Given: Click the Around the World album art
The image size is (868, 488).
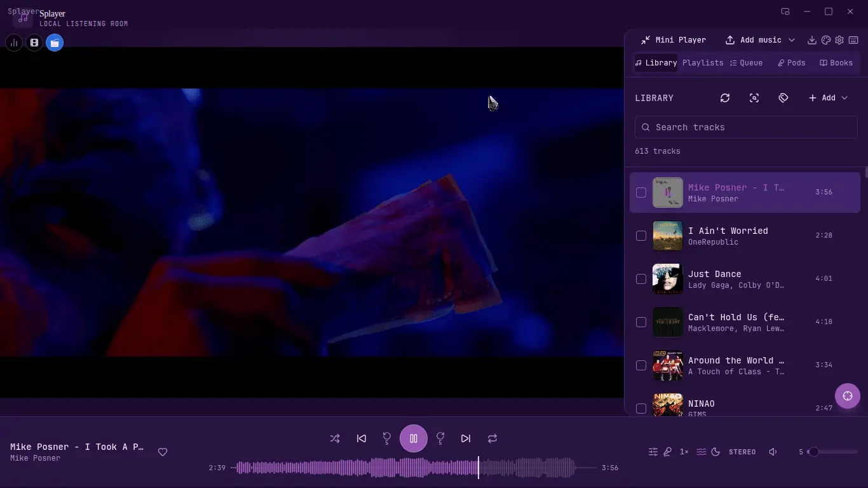Looking at the screenshot, I should [668, 365].
